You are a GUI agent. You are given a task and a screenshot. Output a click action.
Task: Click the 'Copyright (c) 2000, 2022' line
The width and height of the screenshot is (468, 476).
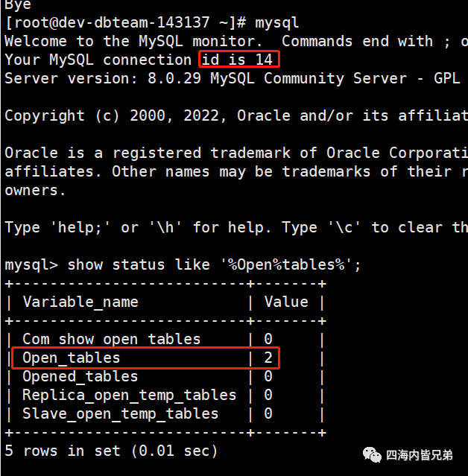[236, 116]
